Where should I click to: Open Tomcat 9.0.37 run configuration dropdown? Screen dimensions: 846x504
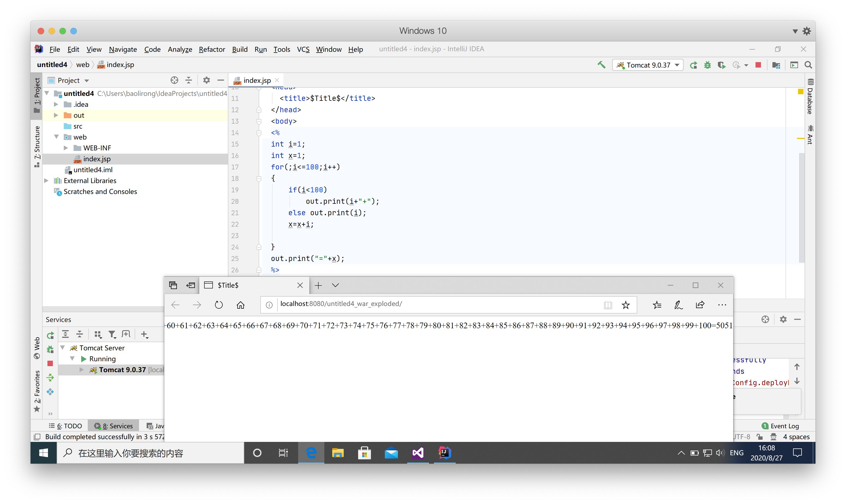[648, 65]
